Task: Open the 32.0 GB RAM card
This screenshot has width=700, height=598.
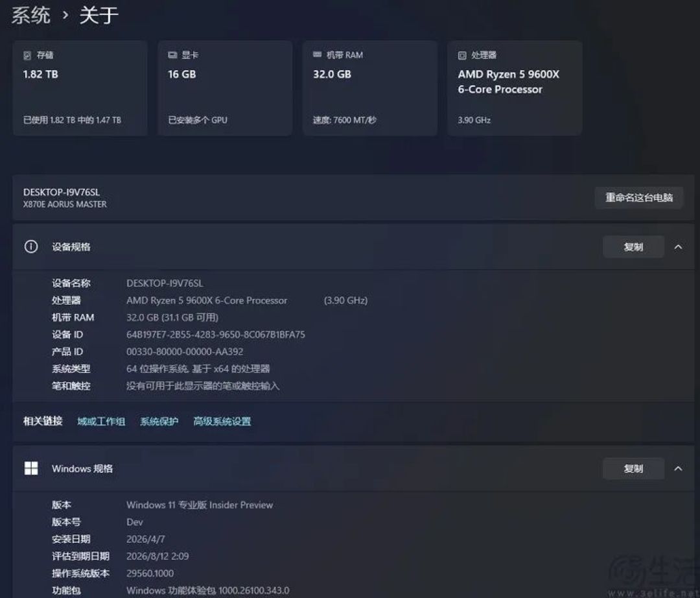Action: [370, 88]
